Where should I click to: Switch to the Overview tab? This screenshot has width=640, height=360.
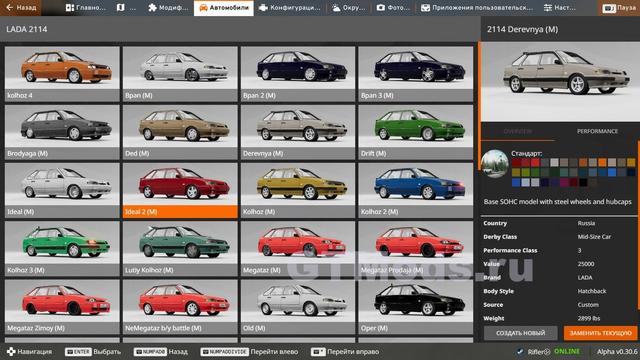click(x=518, y=131)
